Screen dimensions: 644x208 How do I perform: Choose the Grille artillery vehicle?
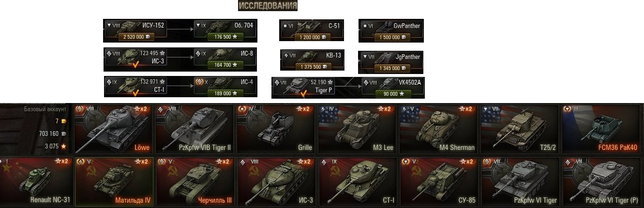click(275, 129)
